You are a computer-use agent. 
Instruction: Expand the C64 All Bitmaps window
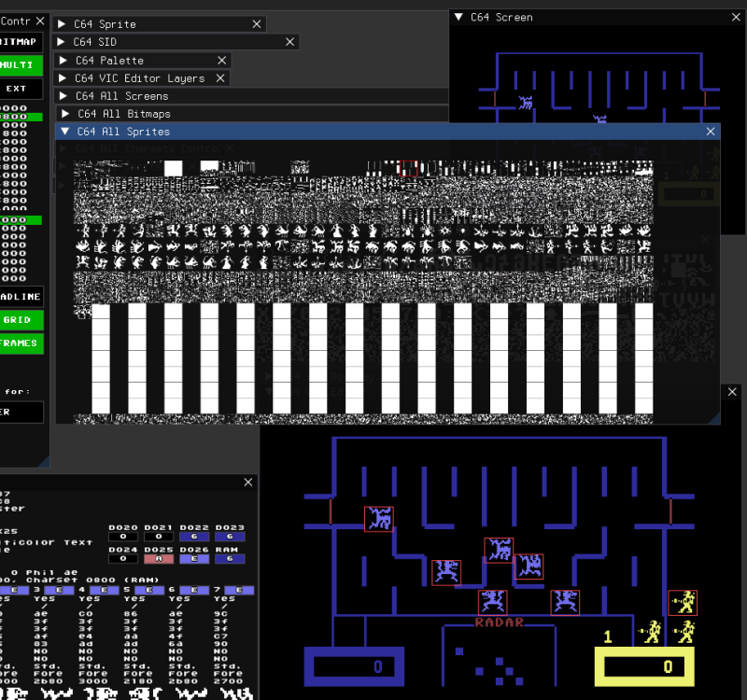click(x=65, y=113)
